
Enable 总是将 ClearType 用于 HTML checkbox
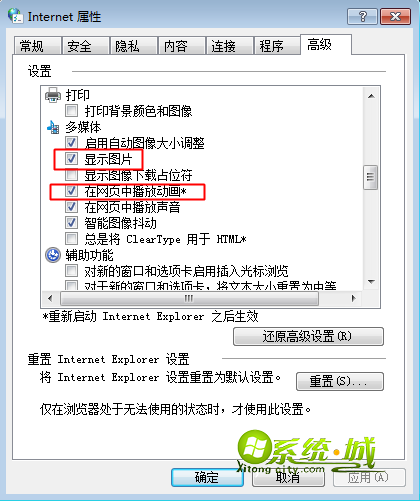[x=71, y=239]
